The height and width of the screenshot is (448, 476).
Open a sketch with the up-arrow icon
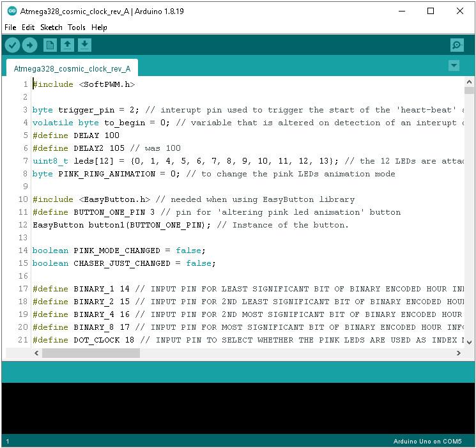point(67,45)
